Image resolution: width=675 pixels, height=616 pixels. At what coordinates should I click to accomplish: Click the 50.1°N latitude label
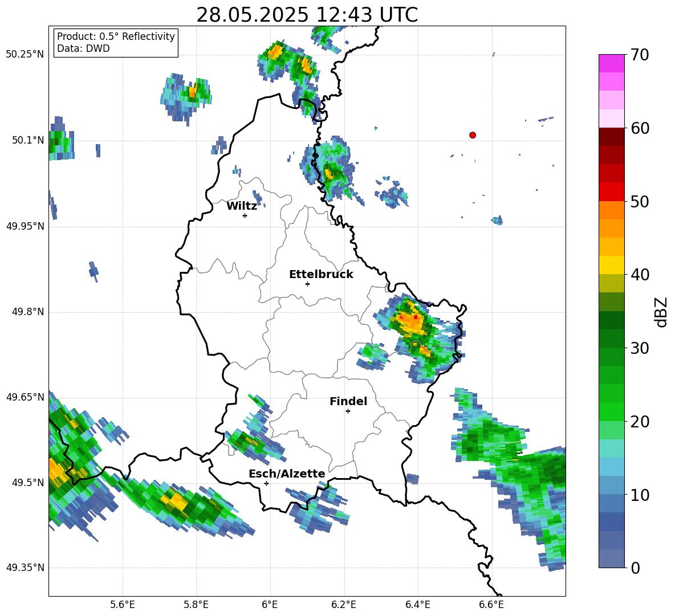[x=27, y=140]
